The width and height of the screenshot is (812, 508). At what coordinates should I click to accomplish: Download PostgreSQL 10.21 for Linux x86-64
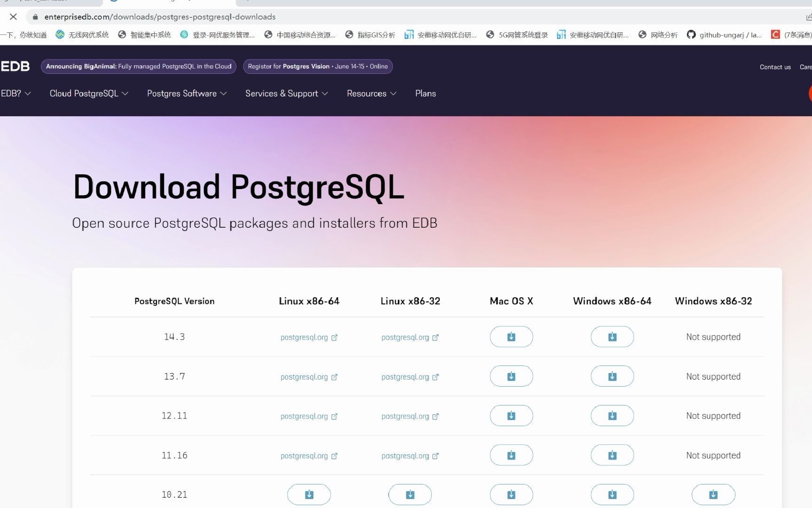[x=309, y=494]
